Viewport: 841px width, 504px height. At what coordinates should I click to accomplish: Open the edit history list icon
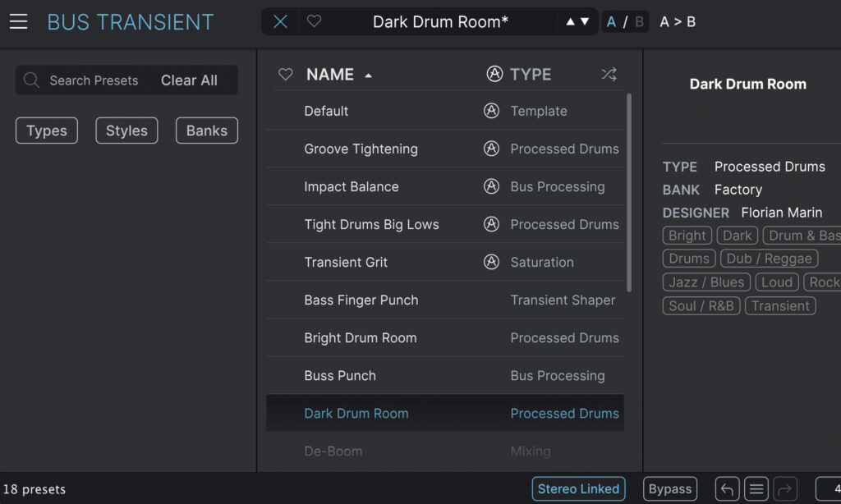pyautogui.click(x=756, y=489)
